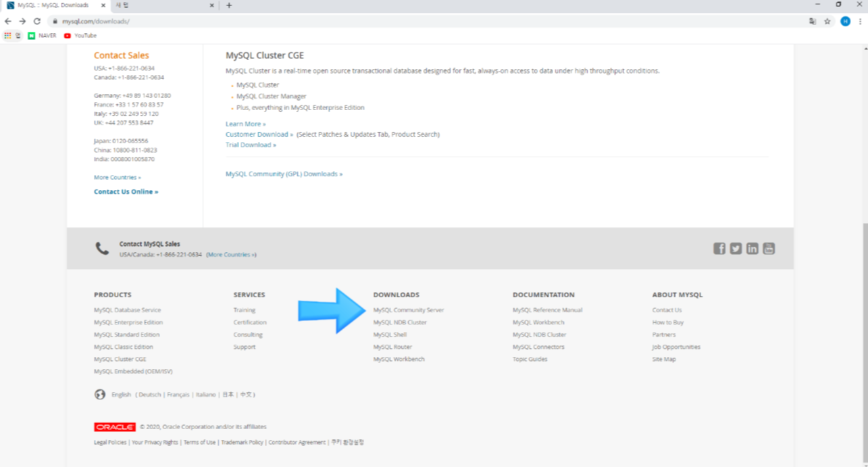Click Contact Us Online link

coord(126,192)
